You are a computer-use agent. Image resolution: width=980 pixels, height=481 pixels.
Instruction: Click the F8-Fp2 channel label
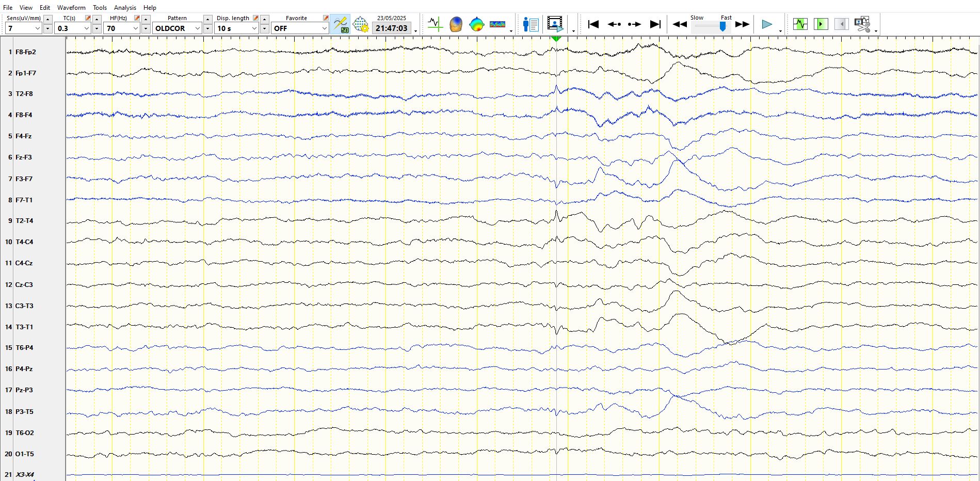26,52
